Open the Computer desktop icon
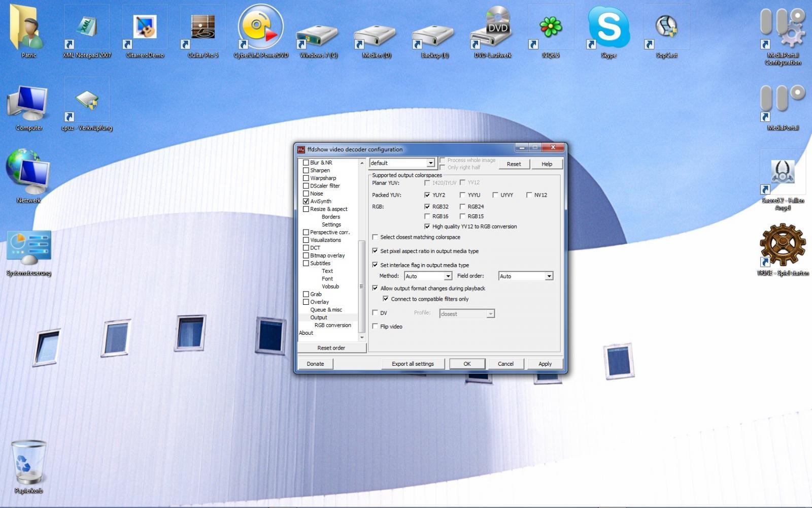The height and width of the screenshot is (508, 812). coord(28,107)
